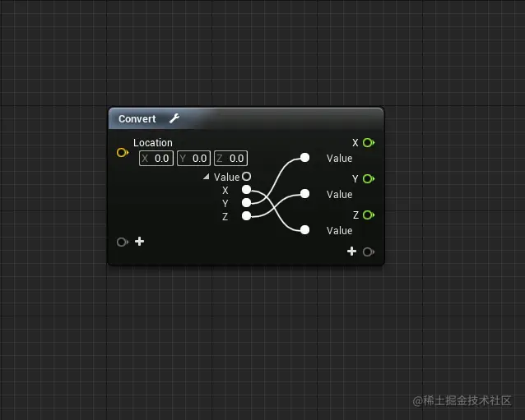Select the inner Y value pin

tap(246, 203)
